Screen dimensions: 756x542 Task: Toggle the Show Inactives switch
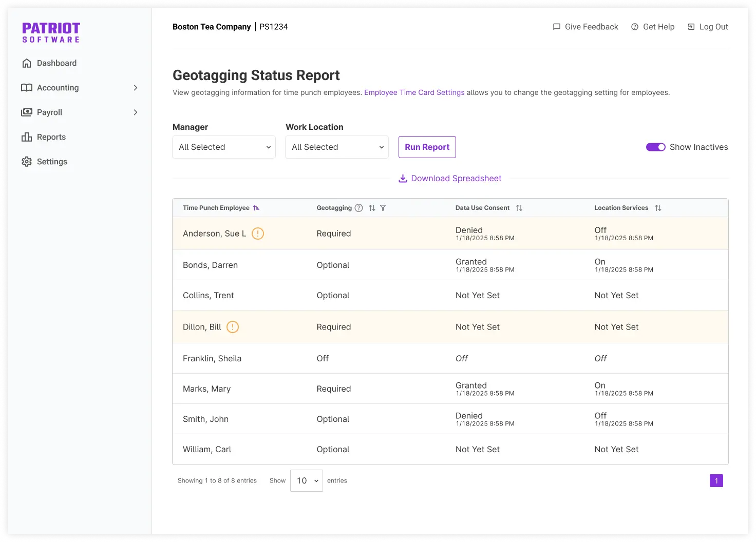(656, 147)
